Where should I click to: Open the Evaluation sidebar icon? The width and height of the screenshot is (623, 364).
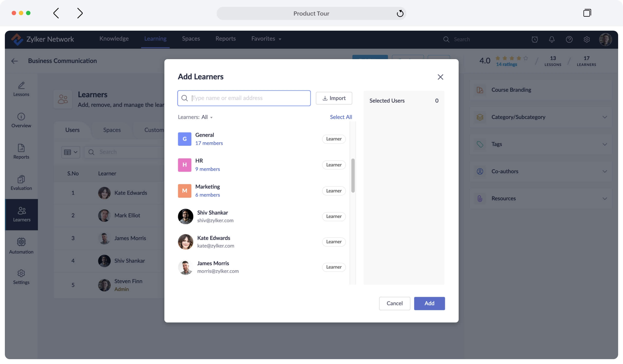coord(21,183)
